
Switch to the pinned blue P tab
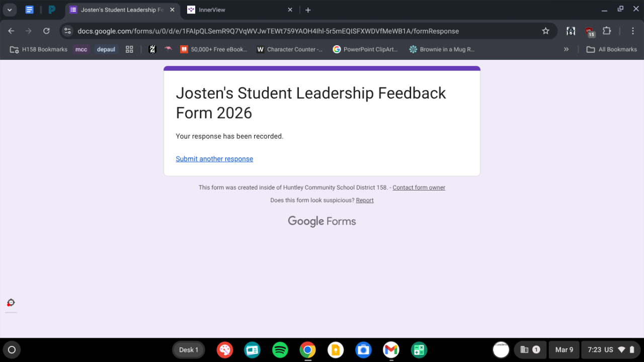click(x=52, y=10)
